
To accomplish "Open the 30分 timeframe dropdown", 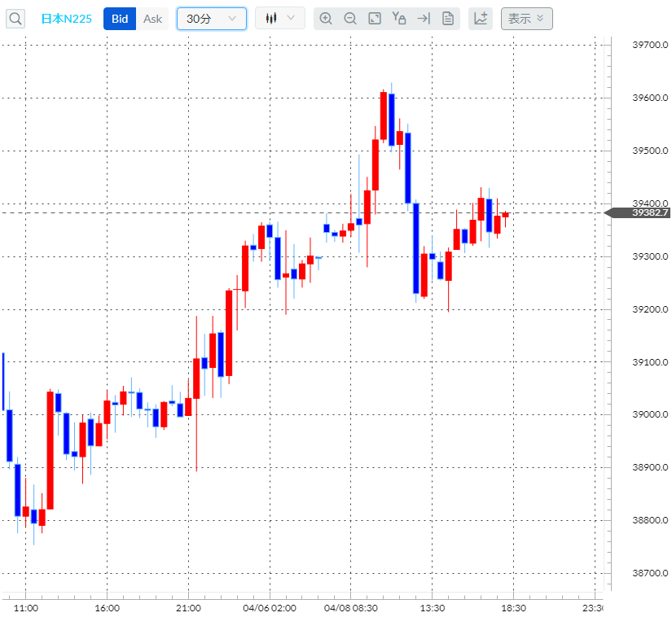I will (x=211, y=18).
